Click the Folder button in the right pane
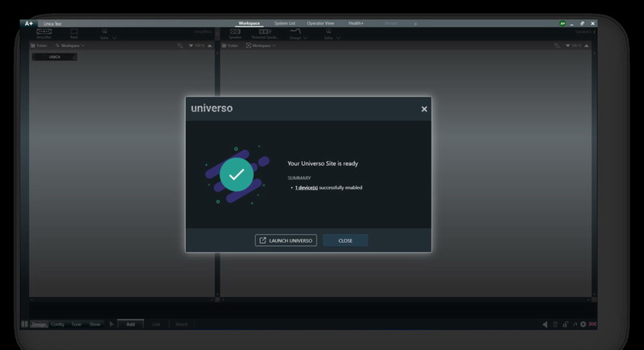Viewport: 644px width, 350px height. 230,46
